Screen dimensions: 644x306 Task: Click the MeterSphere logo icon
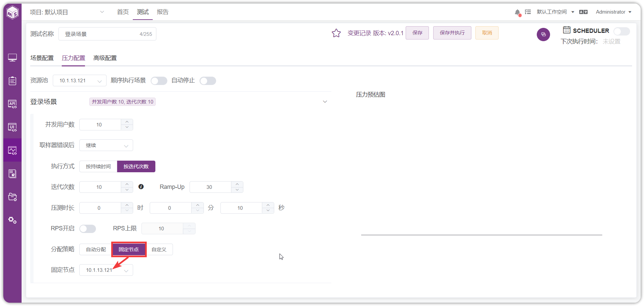pyautogui.click(x=12, y=13)
